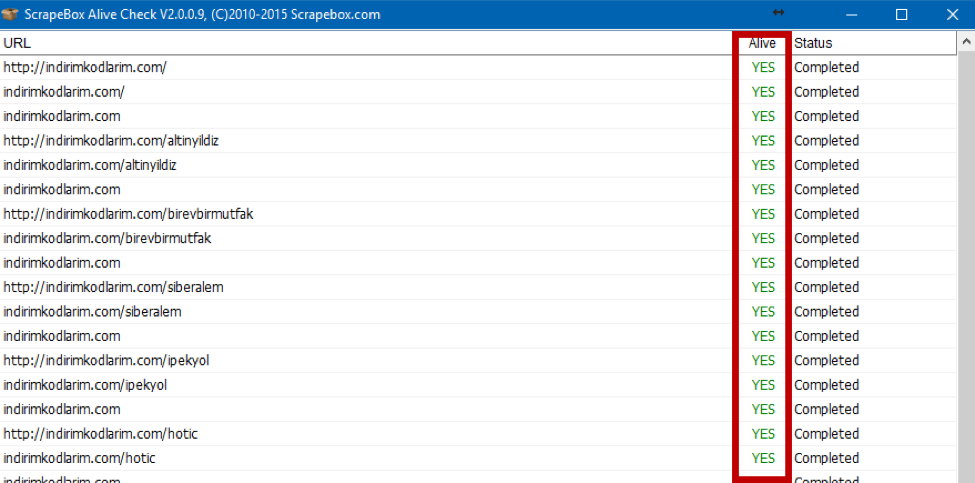975x483 pixels.
Task: Click the scrollbar up arrow
Action: [966, 42]
